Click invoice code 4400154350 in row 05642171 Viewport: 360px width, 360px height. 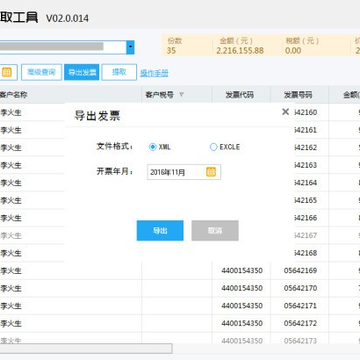click(242, 306)
